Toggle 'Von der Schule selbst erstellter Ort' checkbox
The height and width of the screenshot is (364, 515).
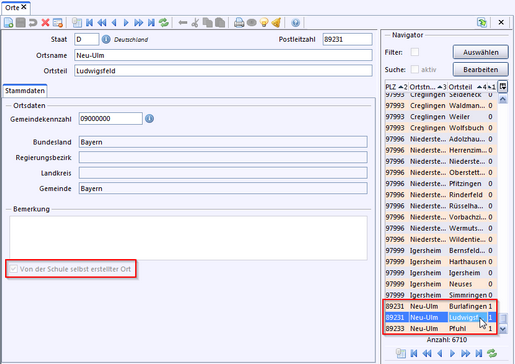[x=13, y=269]
